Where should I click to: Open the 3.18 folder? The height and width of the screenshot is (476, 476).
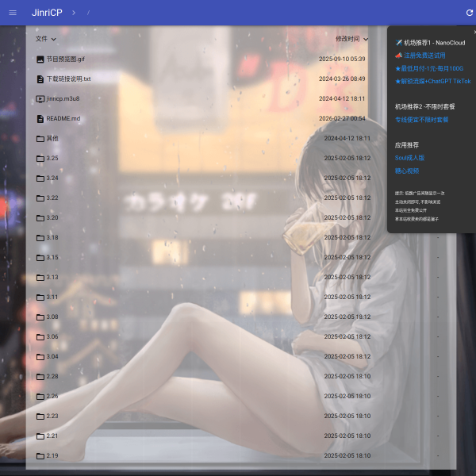coord(52,238)
